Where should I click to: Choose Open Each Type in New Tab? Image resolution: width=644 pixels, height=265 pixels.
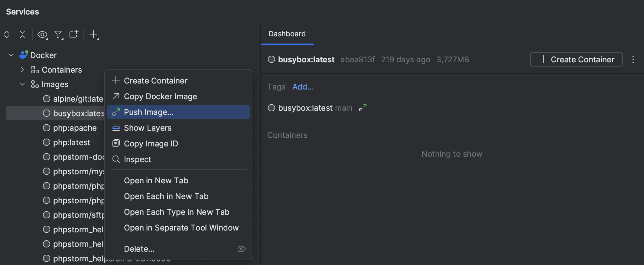coord(179,212)
